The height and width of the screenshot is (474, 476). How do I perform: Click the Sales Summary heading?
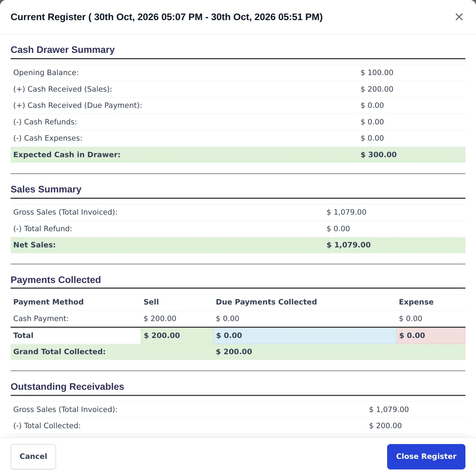(46, 189)
